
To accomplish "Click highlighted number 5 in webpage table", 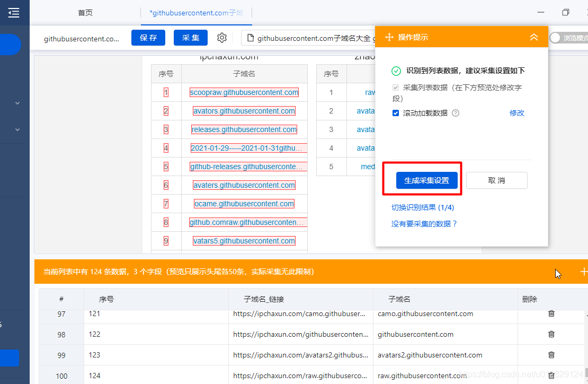I will 166,167.
